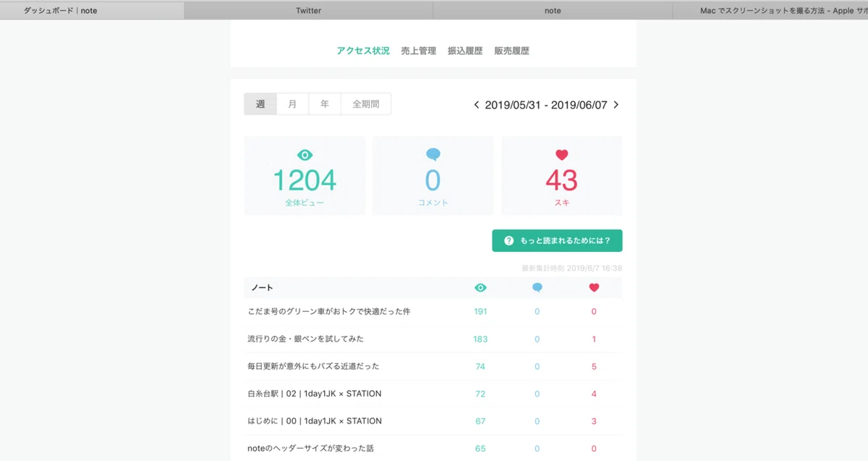This screenshot has width=868, height=461.
Task: Click the 最新集計時刻 2019/6/7 16:38 timestamp
Action: (x=571, y=268)
